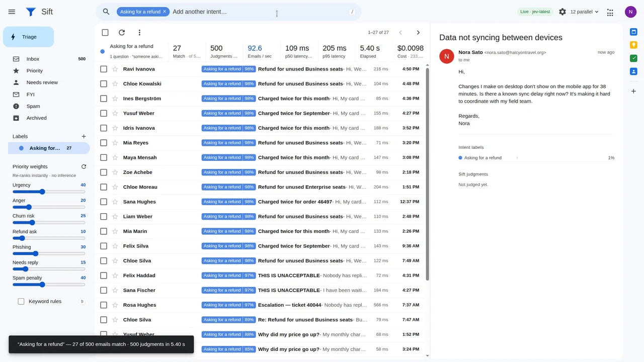Image resolution: width=644 pixels, height=362 pixels.
Task: Click Nora Sato's sender avatar
Action: point(446,56)
